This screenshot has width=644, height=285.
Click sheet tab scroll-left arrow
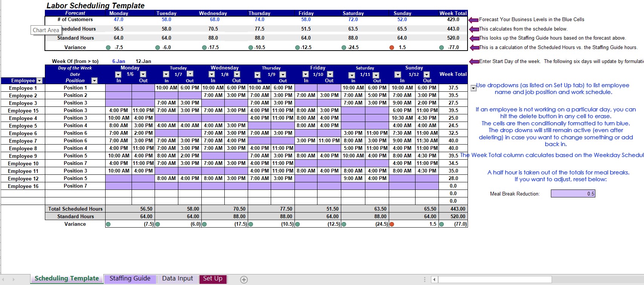[x=4, y=280]
